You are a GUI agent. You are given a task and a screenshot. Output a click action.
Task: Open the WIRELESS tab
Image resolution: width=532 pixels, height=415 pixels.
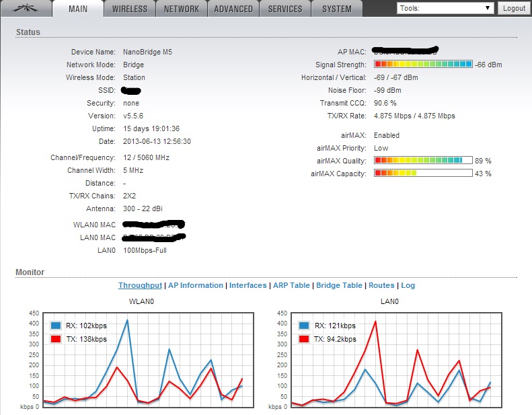(x=130, y=9)
